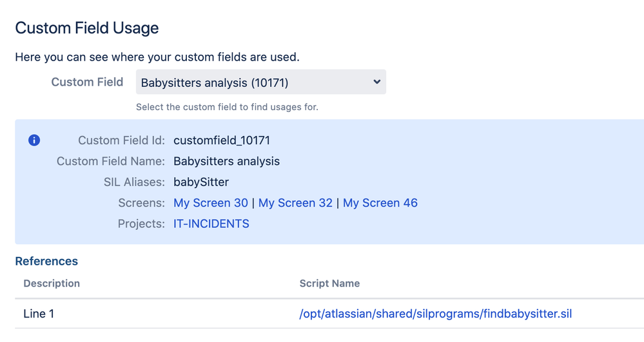Click the SIL Aliases: label
The height and width of the screenshot is (342, 644).
coord(129,182)
